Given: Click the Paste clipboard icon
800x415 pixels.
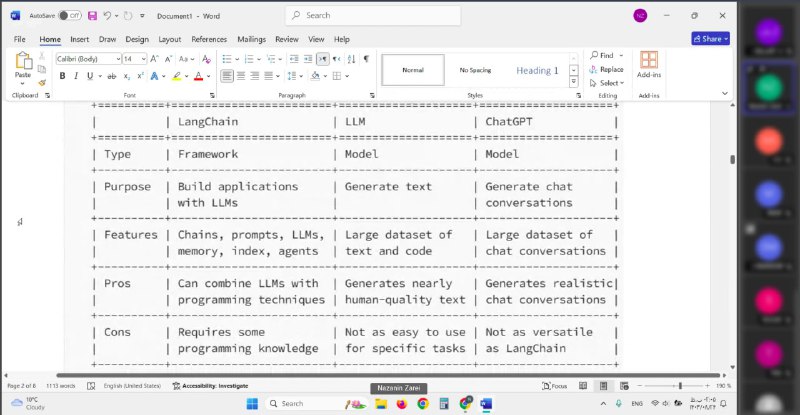Looking at the screenshot, I should coord(23,61).
